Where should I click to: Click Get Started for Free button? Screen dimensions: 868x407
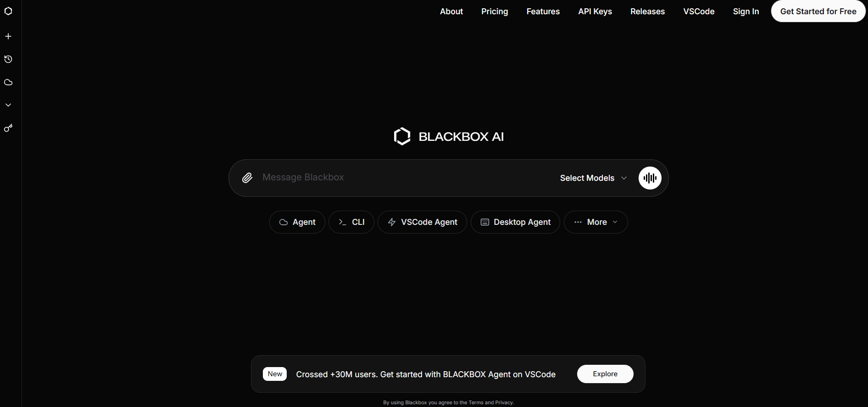pyautogui.click(x=818, y=11)
